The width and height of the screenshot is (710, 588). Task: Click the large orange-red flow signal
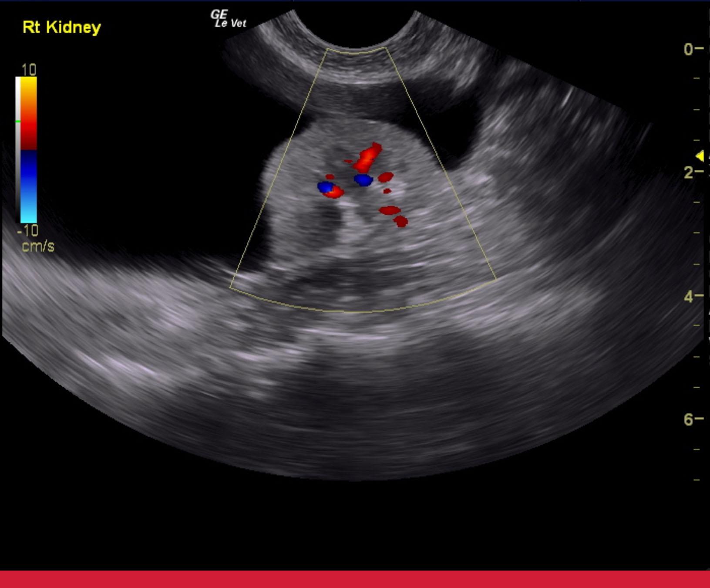[367, 158]
